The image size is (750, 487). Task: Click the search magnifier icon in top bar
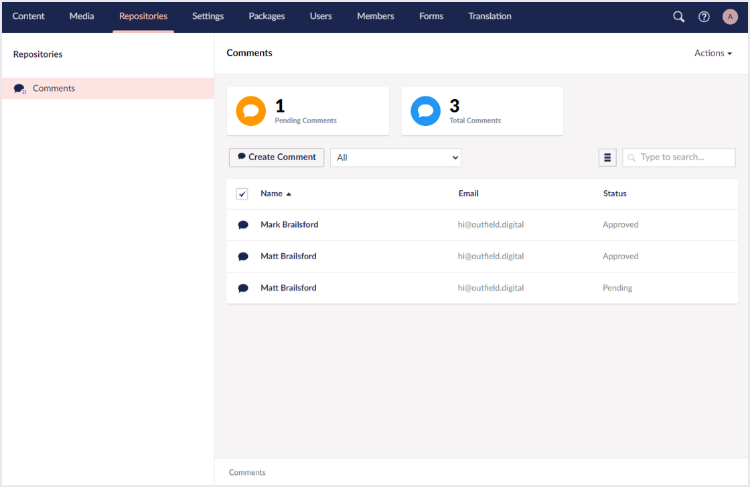pos(679,17)
